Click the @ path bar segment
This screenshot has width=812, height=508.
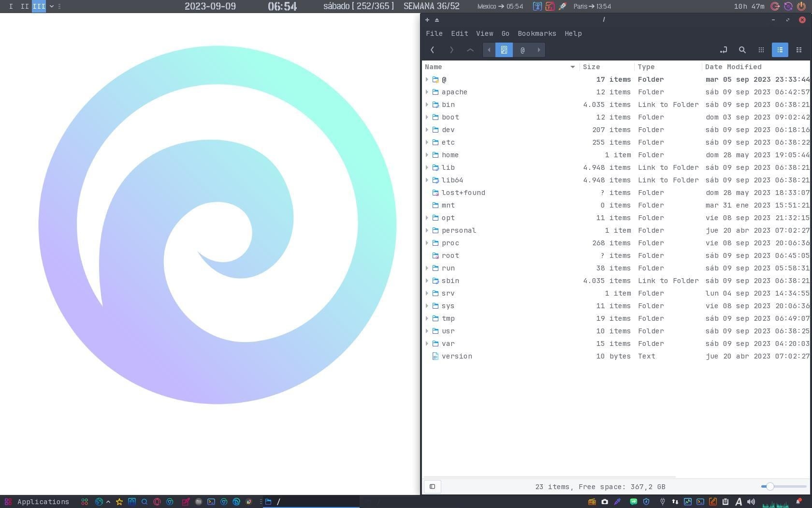tap(522, 50)
